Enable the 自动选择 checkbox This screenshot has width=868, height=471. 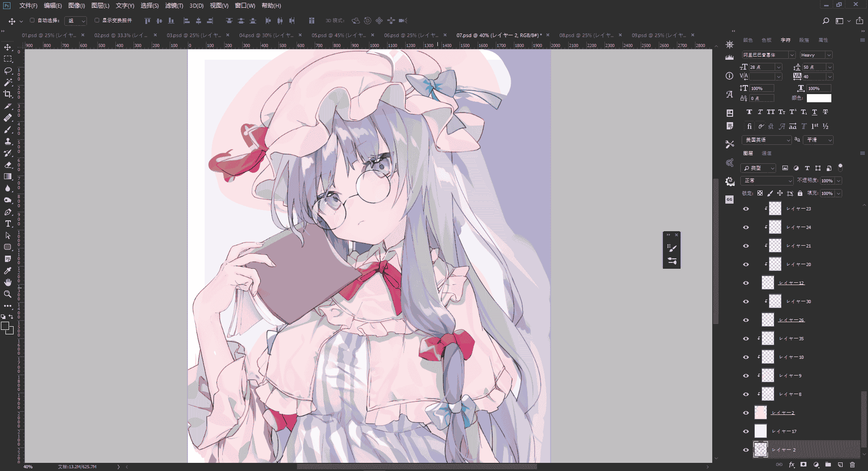coord(32,20)
